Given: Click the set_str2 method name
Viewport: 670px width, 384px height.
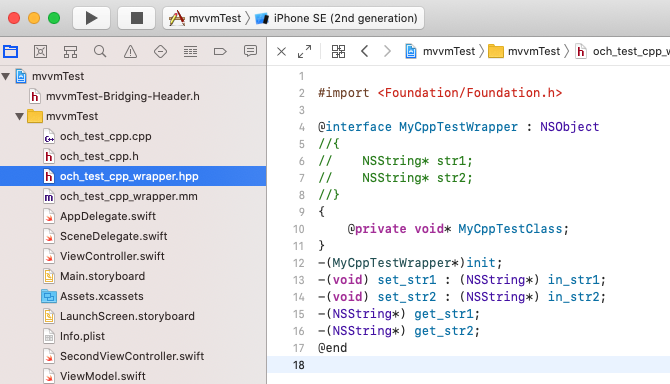Looking at the screenshot, I should click(407, 297).
